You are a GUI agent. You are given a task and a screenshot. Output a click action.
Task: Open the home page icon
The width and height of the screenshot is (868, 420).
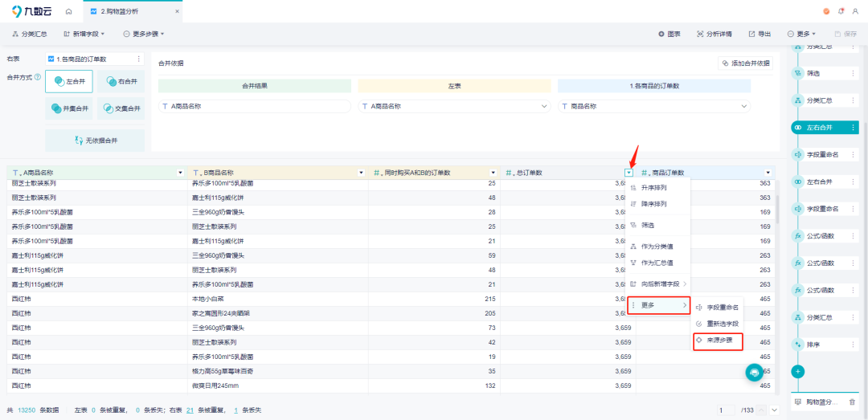point(68,11)
